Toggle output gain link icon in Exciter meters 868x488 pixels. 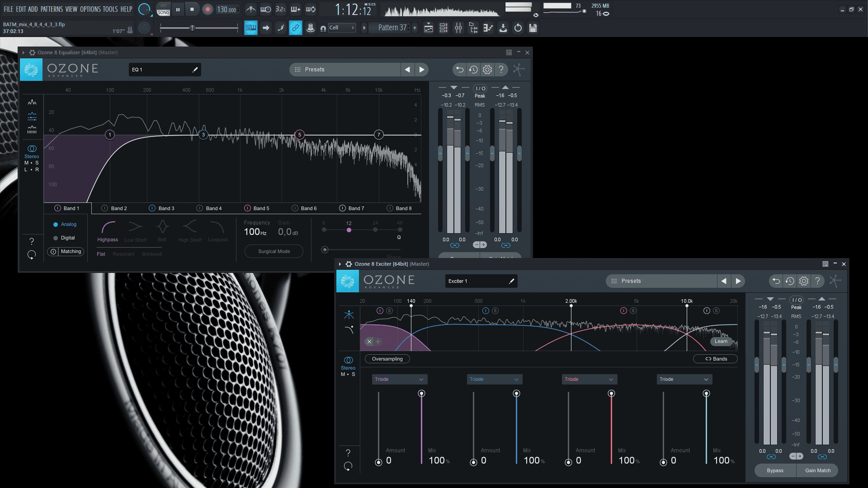coord(822,457)
